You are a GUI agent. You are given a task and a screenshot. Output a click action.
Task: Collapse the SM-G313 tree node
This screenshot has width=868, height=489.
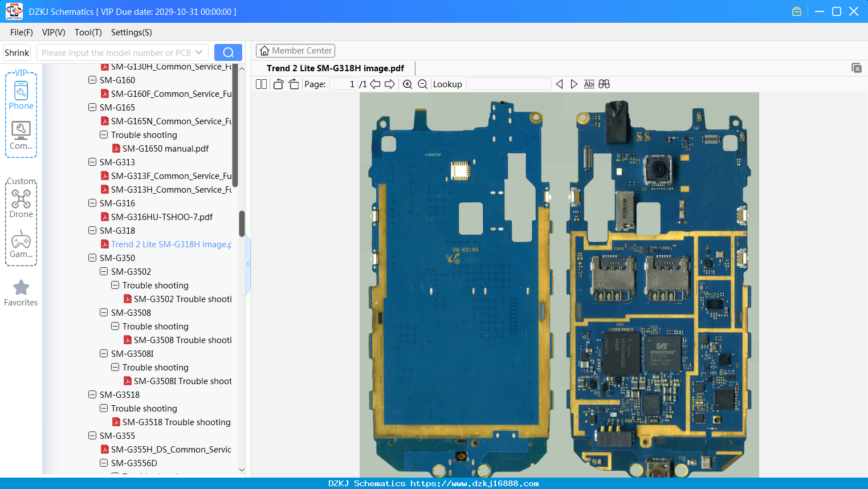pos(92,162)
